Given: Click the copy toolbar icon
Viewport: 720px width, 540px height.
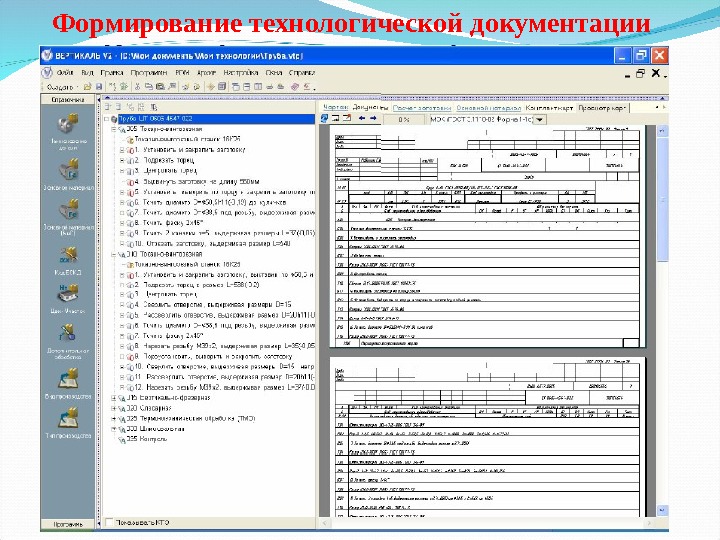Looking at the screenshot, I should pyautogui.click(x=149, y=86).
